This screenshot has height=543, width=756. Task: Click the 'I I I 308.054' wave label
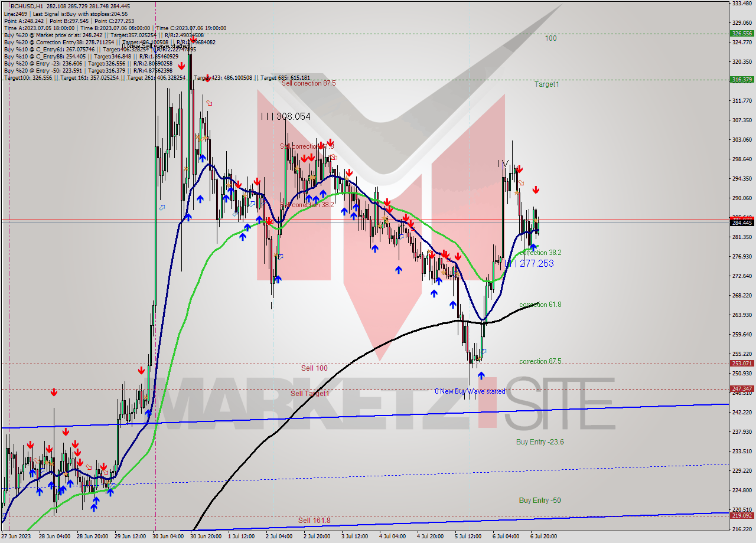285,117
